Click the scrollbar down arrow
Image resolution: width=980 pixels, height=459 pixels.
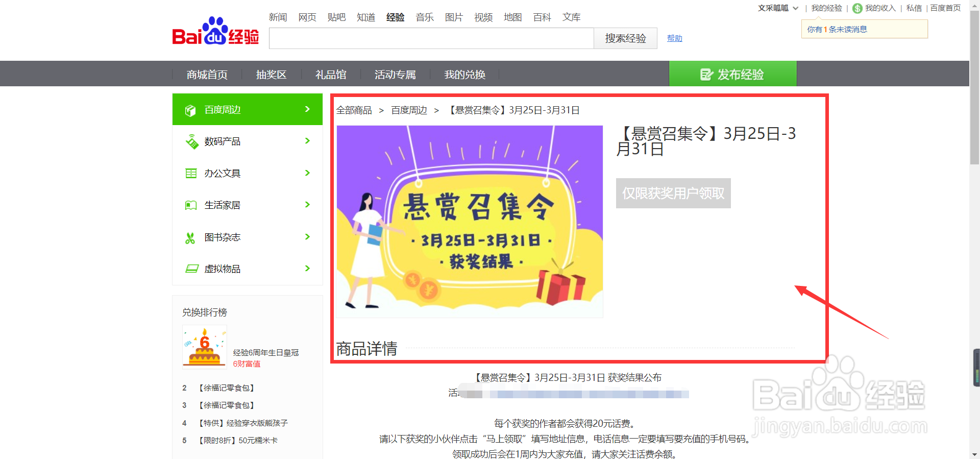tap(974, 454)
